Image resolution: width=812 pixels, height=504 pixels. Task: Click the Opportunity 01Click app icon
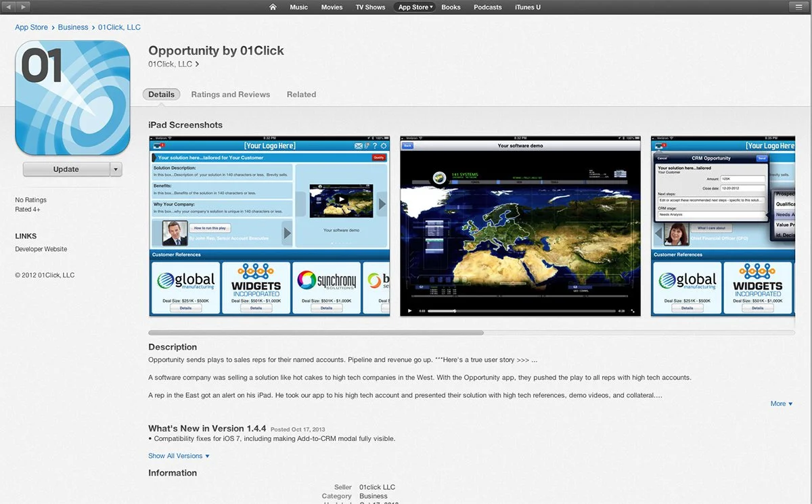pyautogui.click(x=72, y=98)
